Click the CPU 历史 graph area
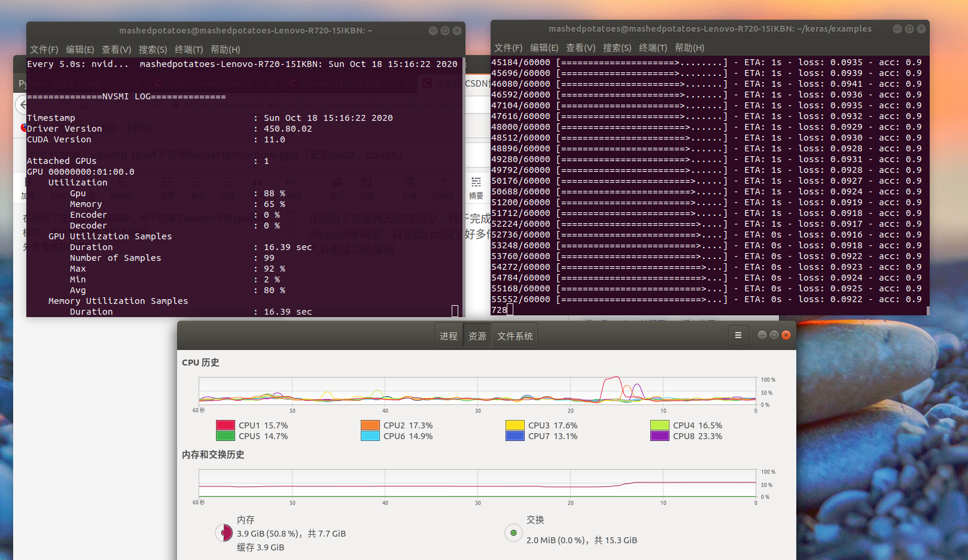 [477, 391]
